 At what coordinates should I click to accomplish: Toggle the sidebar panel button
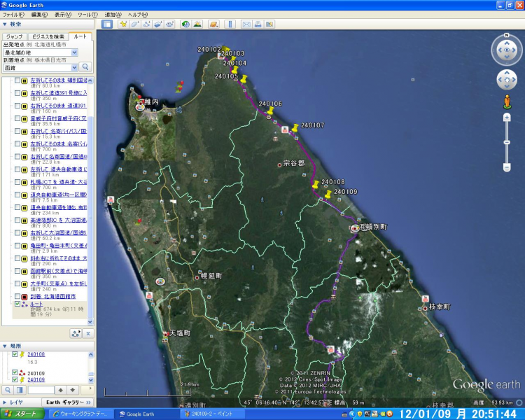click(x=107, y=24)
